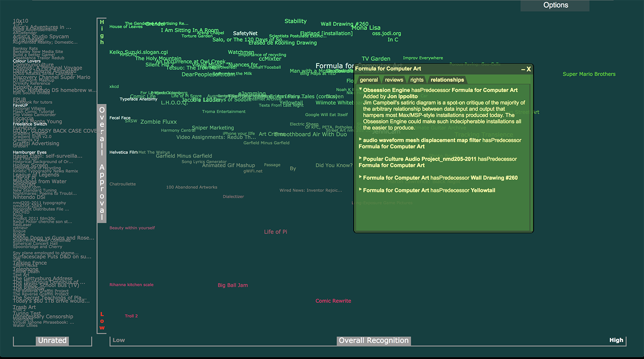Open Graffiti Advertising in unrated list
Screen dimensions: 644x359
click(36, 144)
